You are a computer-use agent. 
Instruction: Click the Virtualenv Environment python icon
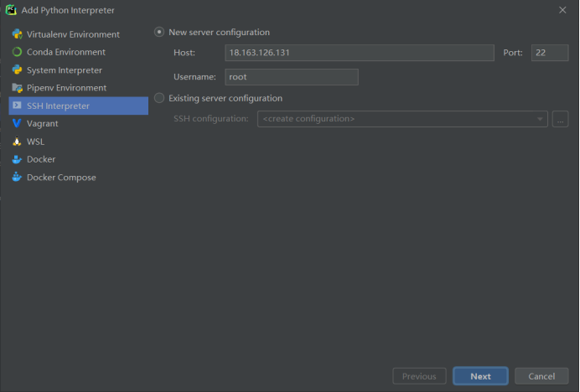[17, 34]
